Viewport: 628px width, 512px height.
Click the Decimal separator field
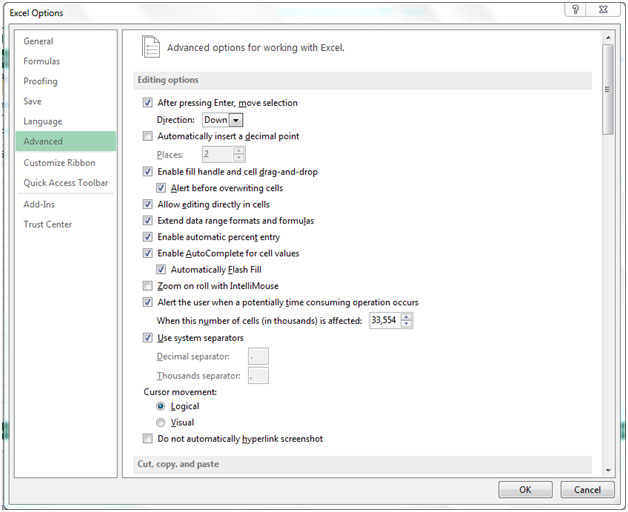[258, 356]
